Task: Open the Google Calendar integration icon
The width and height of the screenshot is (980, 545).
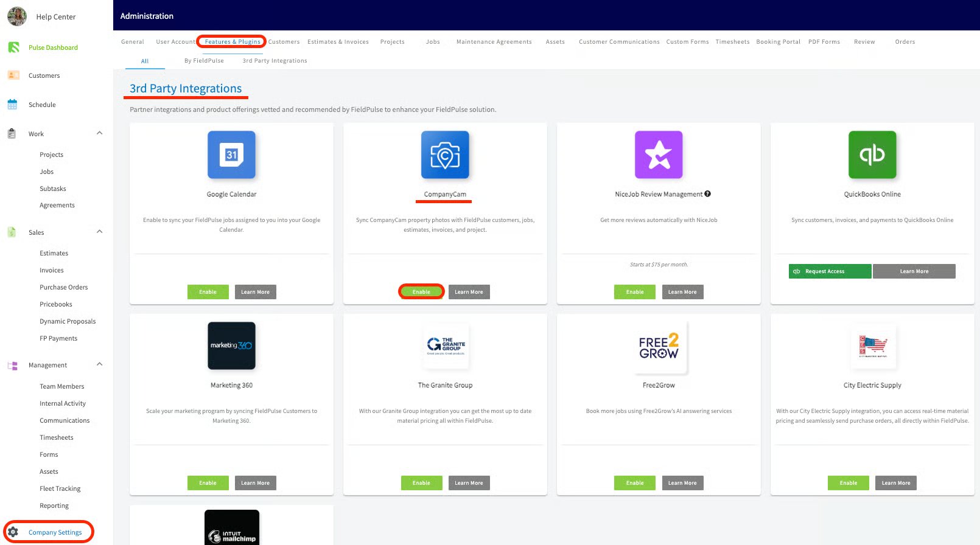Action: (x=231, y=154)
